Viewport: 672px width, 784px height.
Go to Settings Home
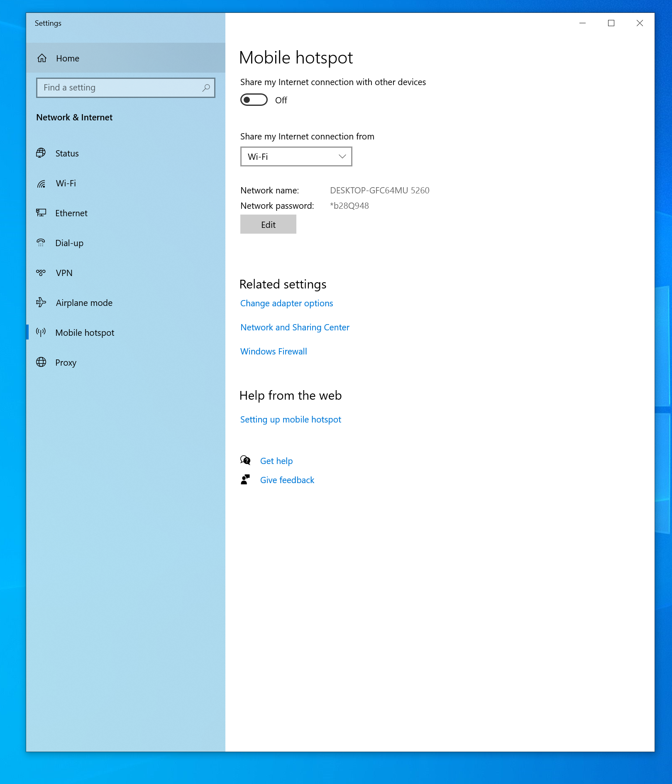(x=126, y=58)
